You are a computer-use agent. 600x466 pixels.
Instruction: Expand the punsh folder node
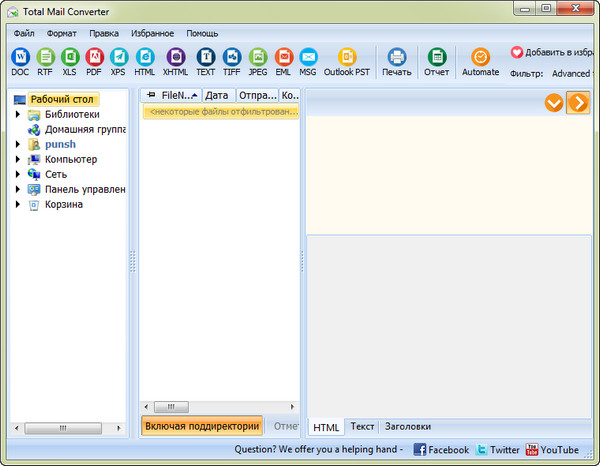tap(18, 145)
